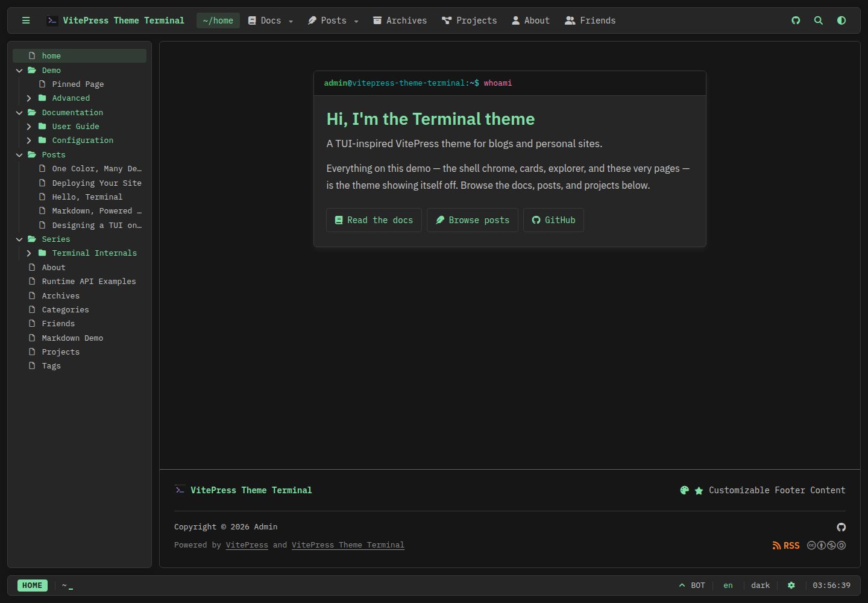Open the Docs dropdown menu

tap(271, 21)
